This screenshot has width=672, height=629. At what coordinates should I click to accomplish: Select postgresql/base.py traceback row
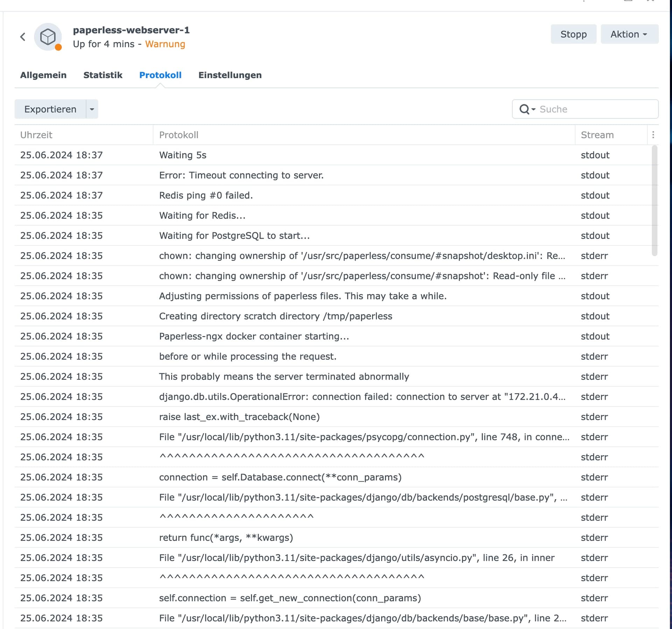tap(336, 497)
